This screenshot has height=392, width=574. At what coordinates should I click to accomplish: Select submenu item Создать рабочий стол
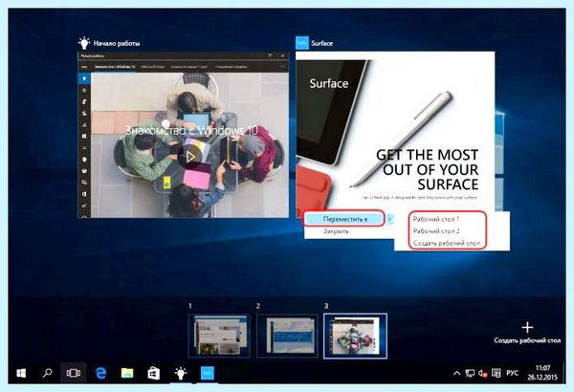(x=446, y=243)
